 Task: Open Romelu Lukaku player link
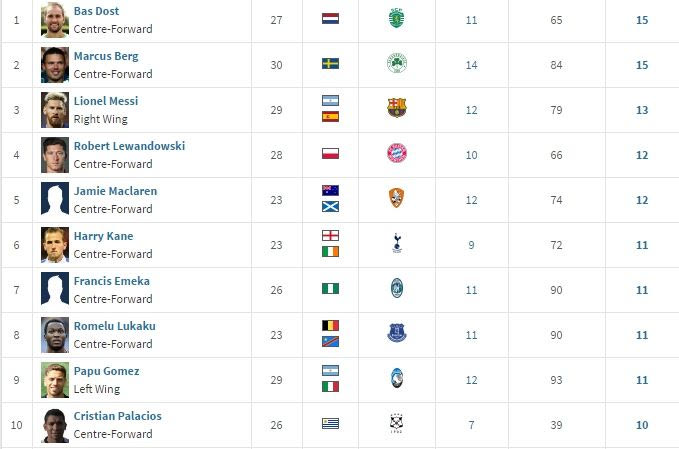click(114, 326)
